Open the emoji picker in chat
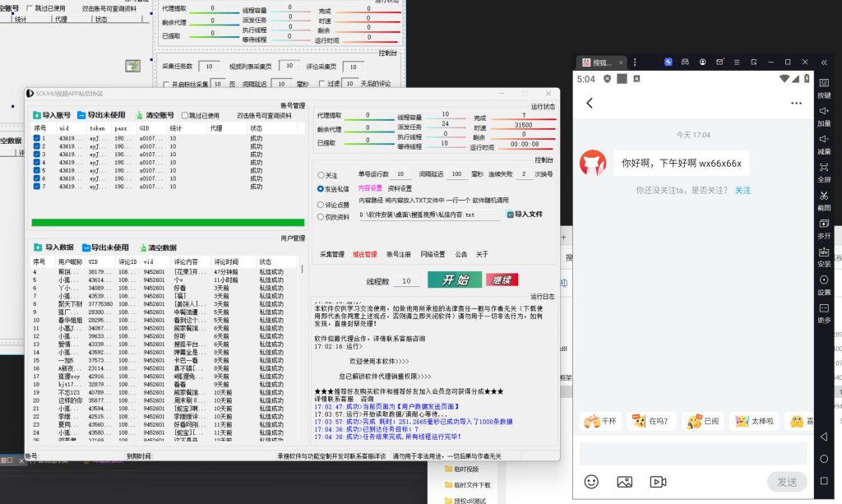Viewport: 842px width, 504px height. click(x=591, y=481)
